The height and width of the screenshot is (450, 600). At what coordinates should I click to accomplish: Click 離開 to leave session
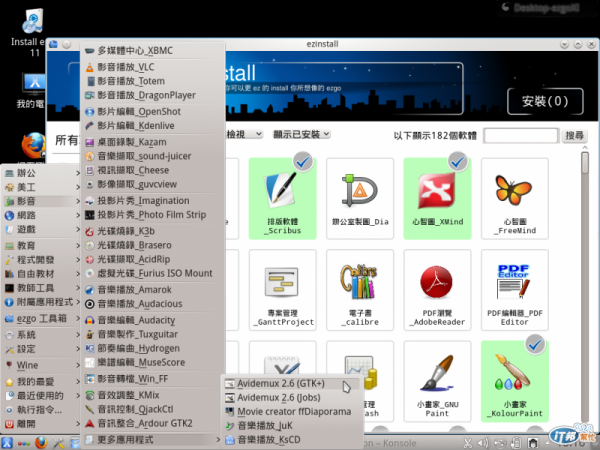pos(42,424)
